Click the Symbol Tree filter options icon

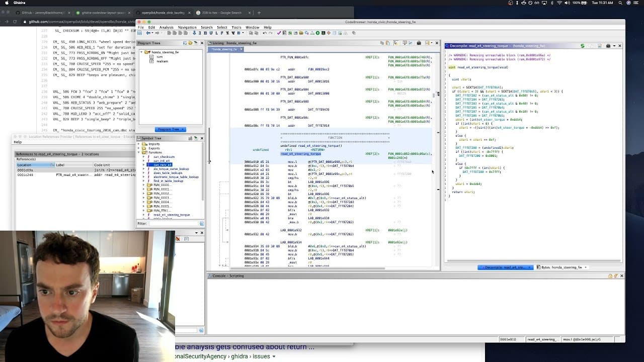(202, 224)
